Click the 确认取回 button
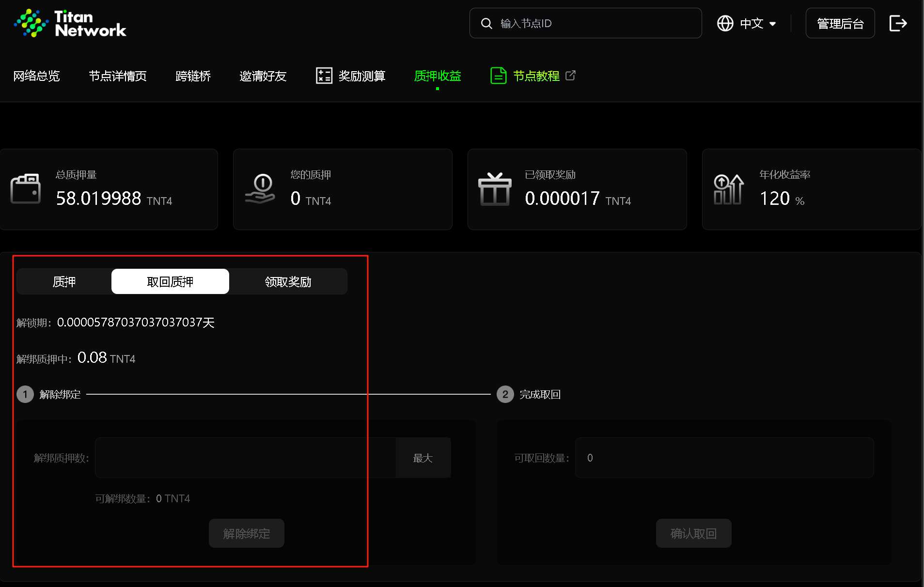This screenshot has width=924, height=587. [x=693, y=533]
